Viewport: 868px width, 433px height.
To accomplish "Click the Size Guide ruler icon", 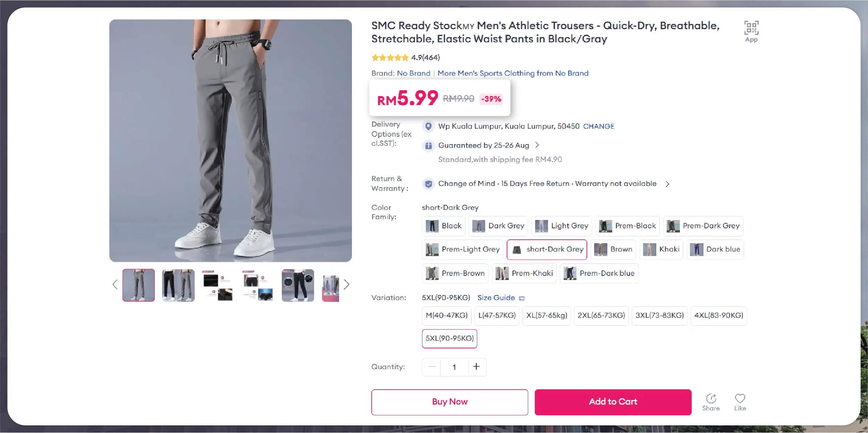I will [522, 298].
